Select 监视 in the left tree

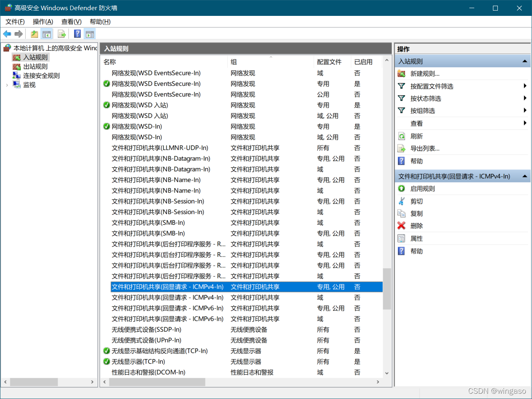click(29, 85)
